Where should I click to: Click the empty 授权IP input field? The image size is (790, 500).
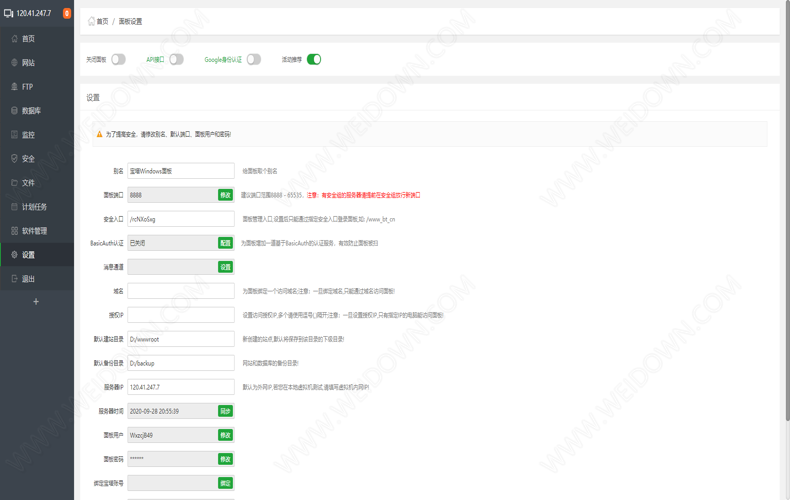point(181,315)
